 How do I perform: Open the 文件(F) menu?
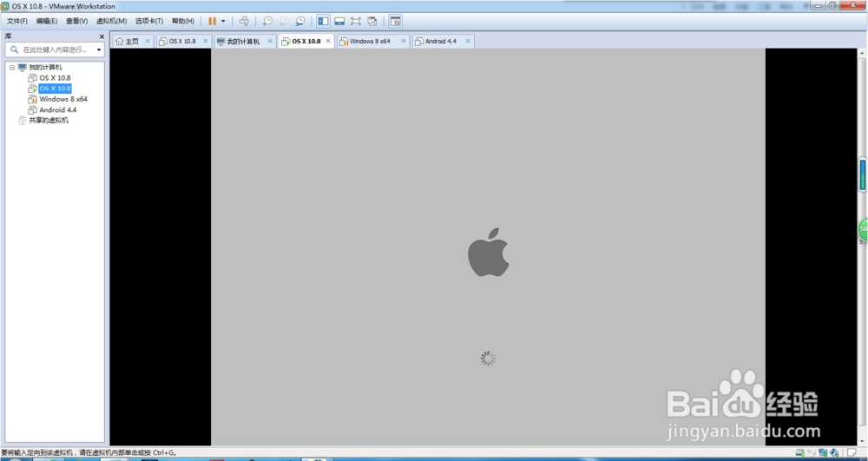click(x=17, y=21)
